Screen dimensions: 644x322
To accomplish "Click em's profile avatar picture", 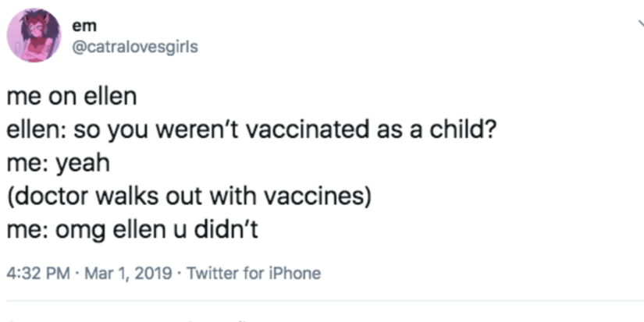I will [x=34, y=35].
